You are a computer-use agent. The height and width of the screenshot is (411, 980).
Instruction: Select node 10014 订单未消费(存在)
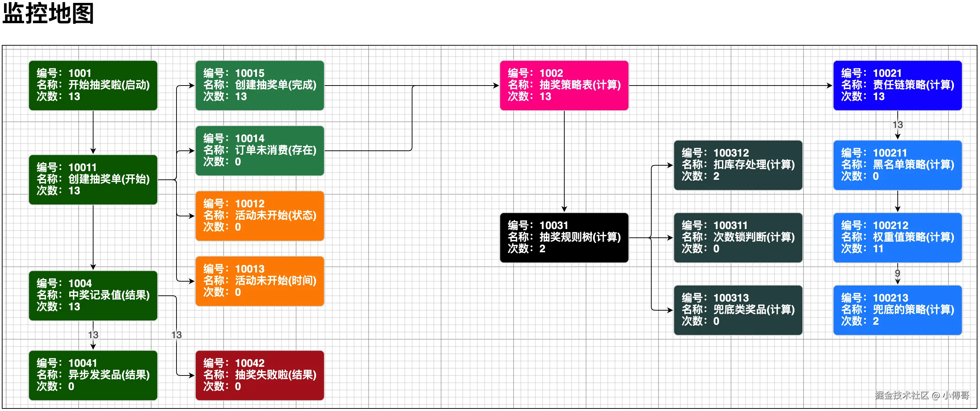click(x=259, y=150)
